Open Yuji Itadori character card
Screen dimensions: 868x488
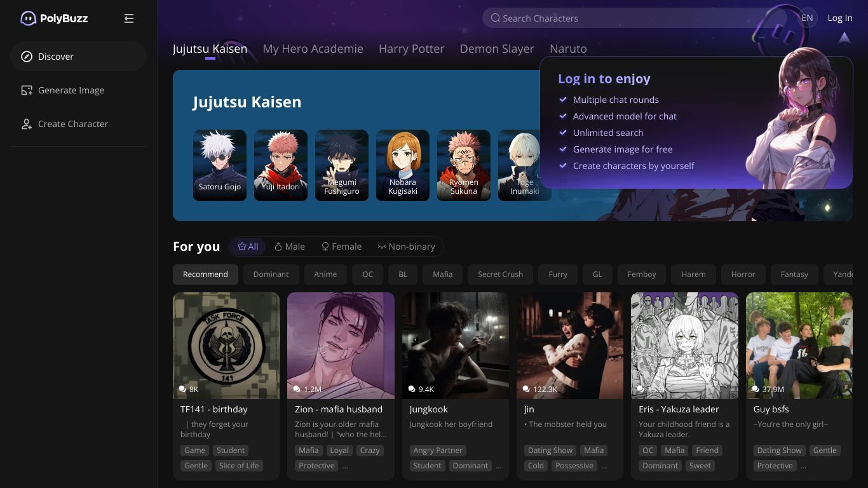click(x=281, y=165)
